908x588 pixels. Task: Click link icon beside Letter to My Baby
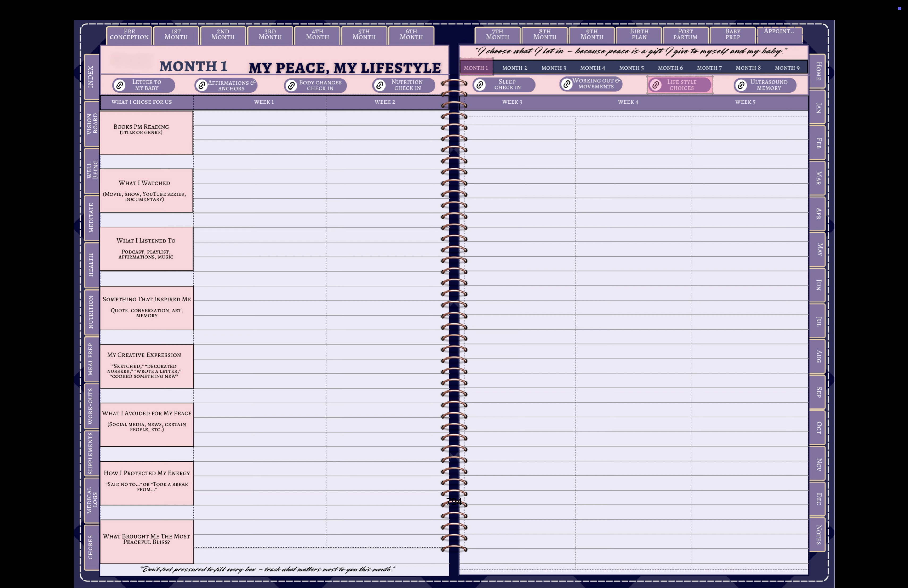[119, 85]
